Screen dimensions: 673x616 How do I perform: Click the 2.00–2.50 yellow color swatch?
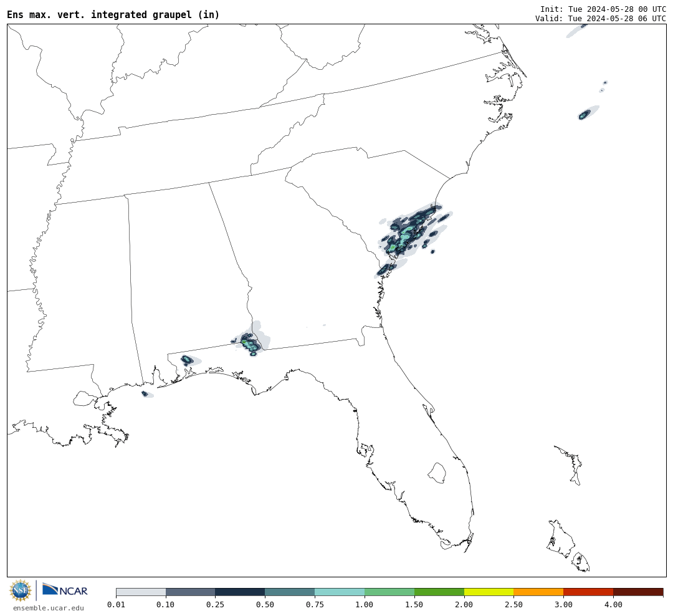coord(489,592)
